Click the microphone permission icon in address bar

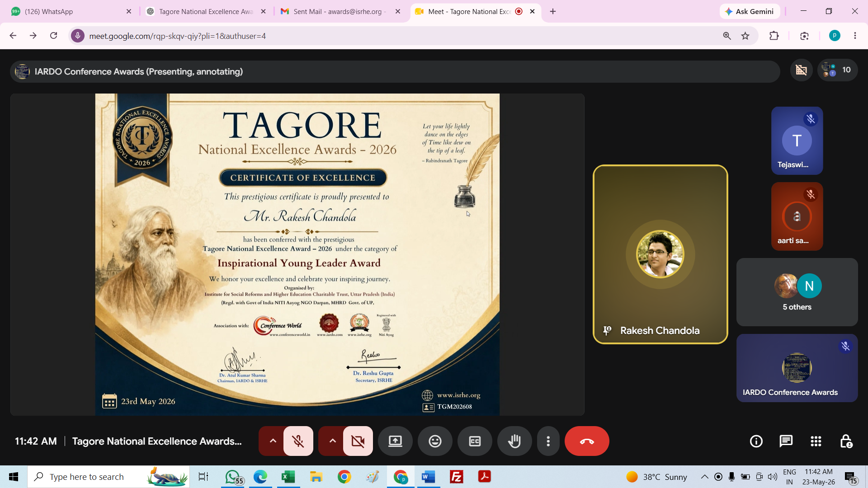point(78,36)
